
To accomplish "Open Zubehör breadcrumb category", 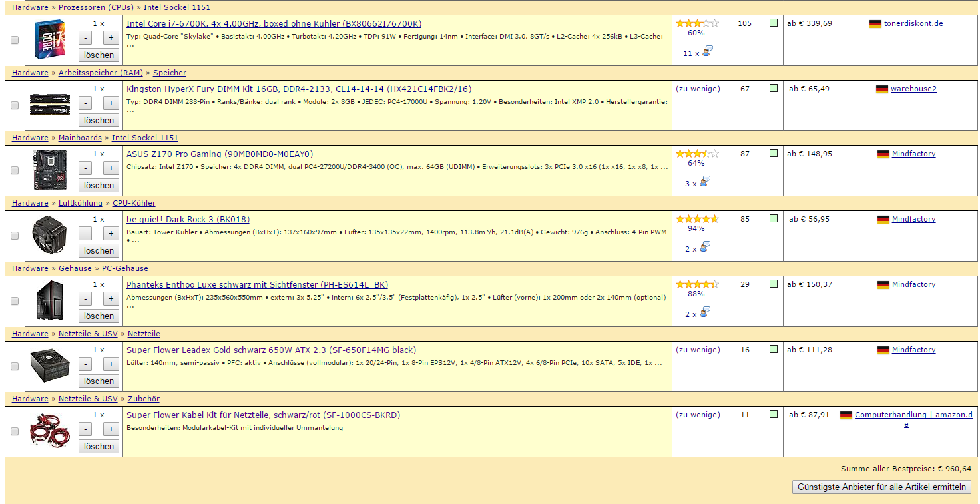I will pos(144,399).
